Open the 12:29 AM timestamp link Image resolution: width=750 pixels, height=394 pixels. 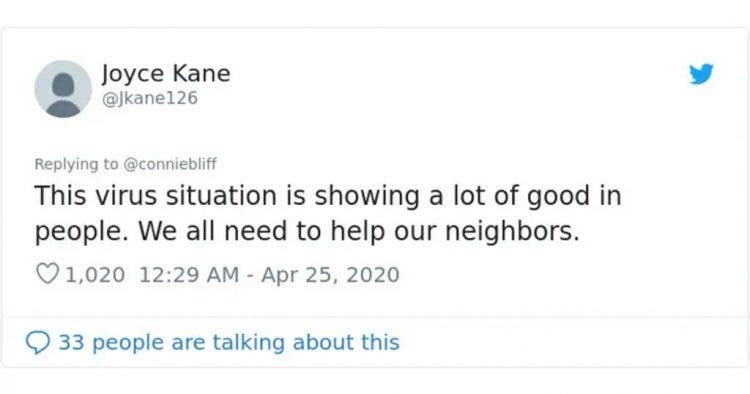(189, 275)
